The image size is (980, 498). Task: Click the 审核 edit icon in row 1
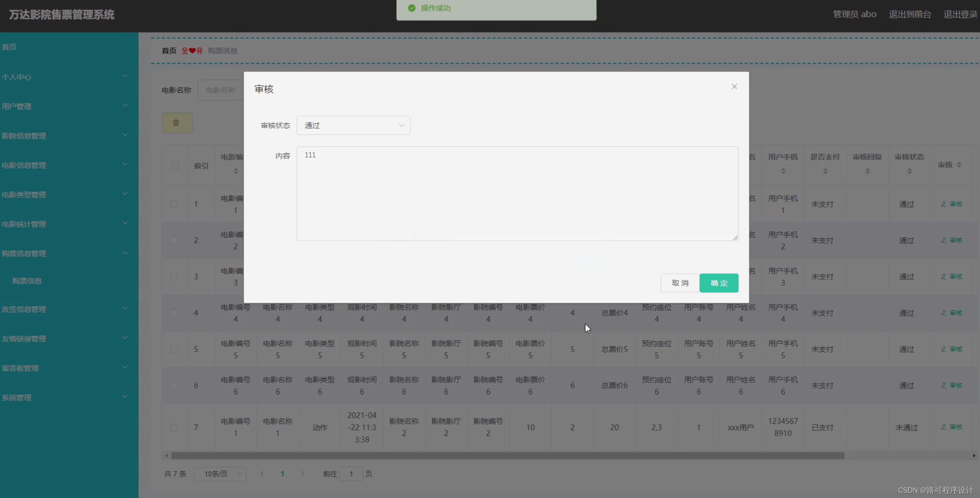(952, 204)
